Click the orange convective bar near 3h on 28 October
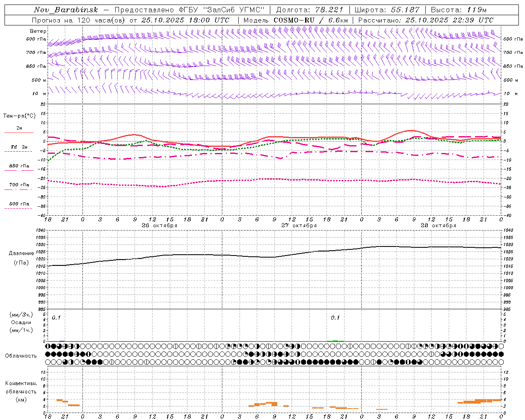The image size is (525, 420). (x=382, y=409)
